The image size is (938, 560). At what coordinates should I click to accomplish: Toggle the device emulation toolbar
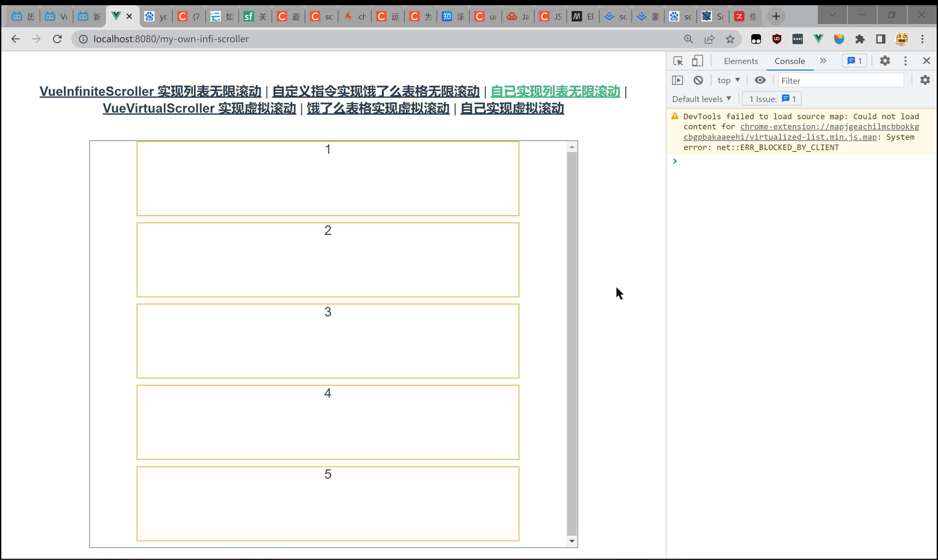point(697,61)
